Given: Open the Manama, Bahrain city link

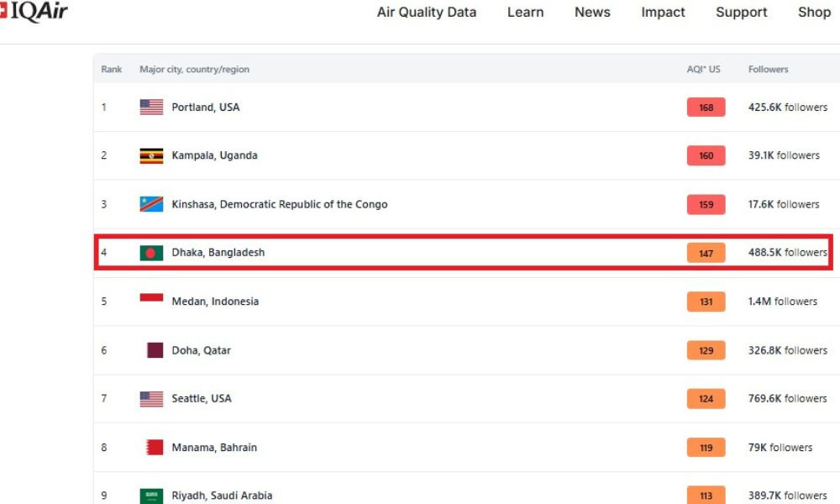Looking at the screenshot, I should (x=214, y=447).
